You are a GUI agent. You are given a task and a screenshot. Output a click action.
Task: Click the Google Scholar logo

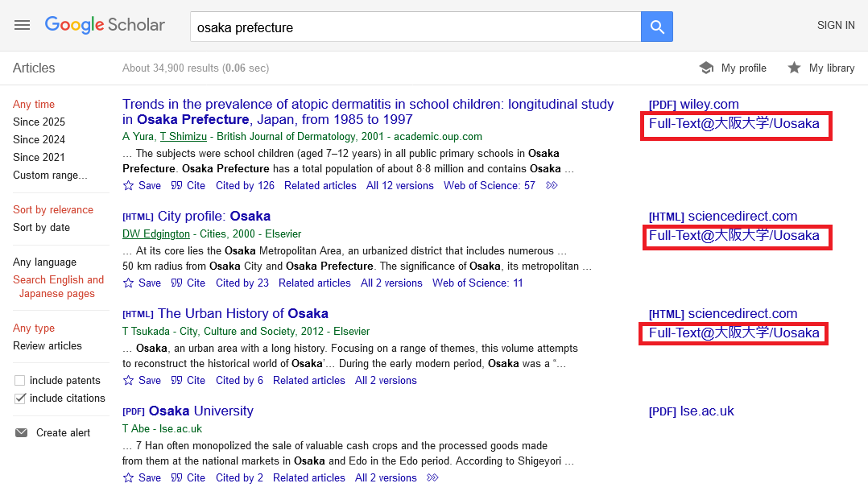click(x=105, y=25)
